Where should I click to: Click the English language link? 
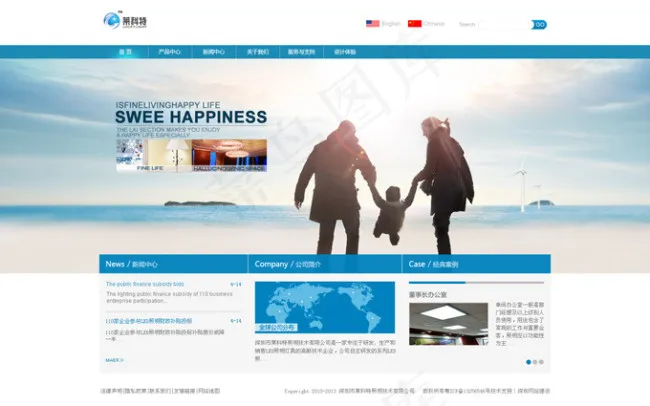(391, 23)
